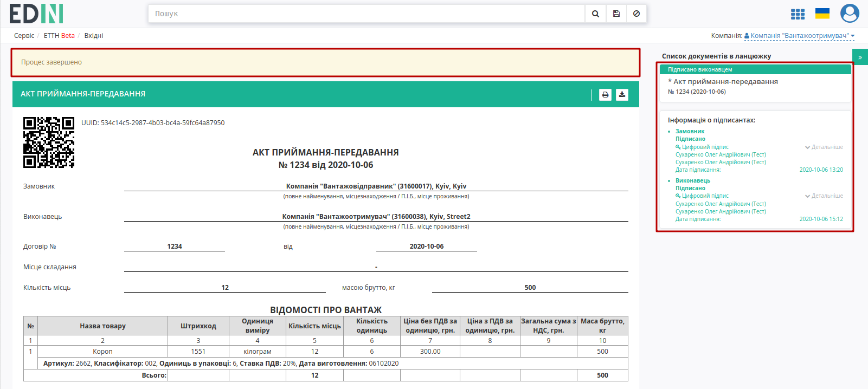This screenshot has width=868, height=389.
Task: Click price cell 300.00
Action: pyautogui.click(x=430, y=352)
